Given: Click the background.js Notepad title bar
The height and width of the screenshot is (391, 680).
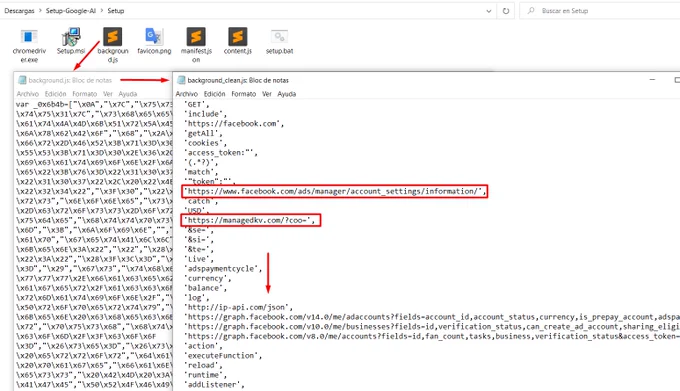Looking at the screenshot, I should [93, 80].
